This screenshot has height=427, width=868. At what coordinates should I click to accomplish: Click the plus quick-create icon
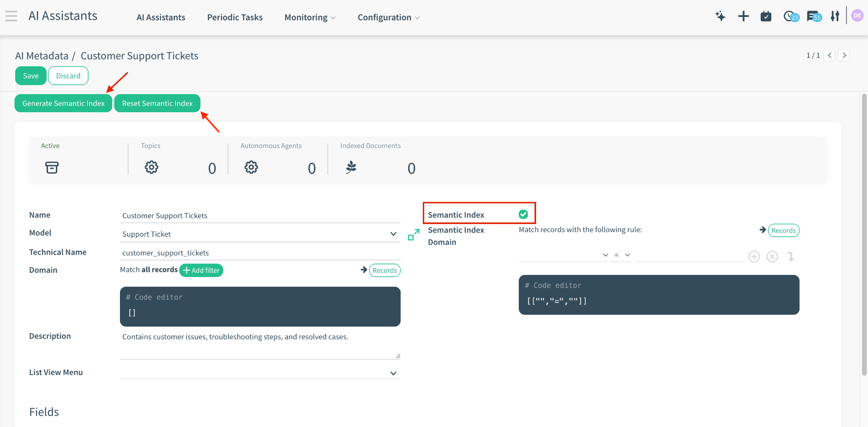(743, 17)
